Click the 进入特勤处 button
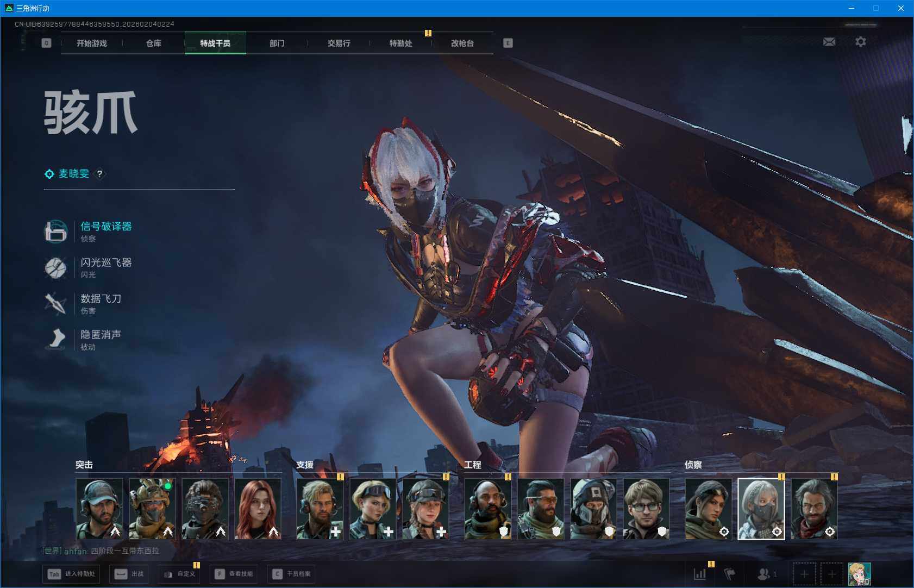 tap(72, 574)
